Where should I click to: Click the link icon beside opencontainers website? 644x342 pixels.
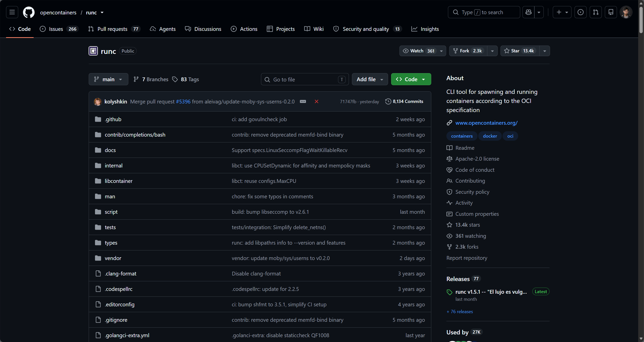click(x=449, y=123)
